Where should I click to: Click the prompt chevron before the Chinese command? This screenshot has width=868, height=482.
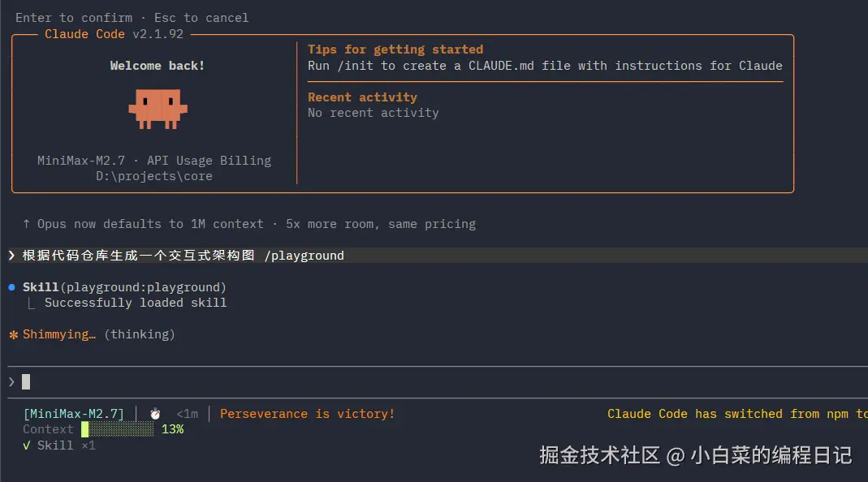coord(11,256)
